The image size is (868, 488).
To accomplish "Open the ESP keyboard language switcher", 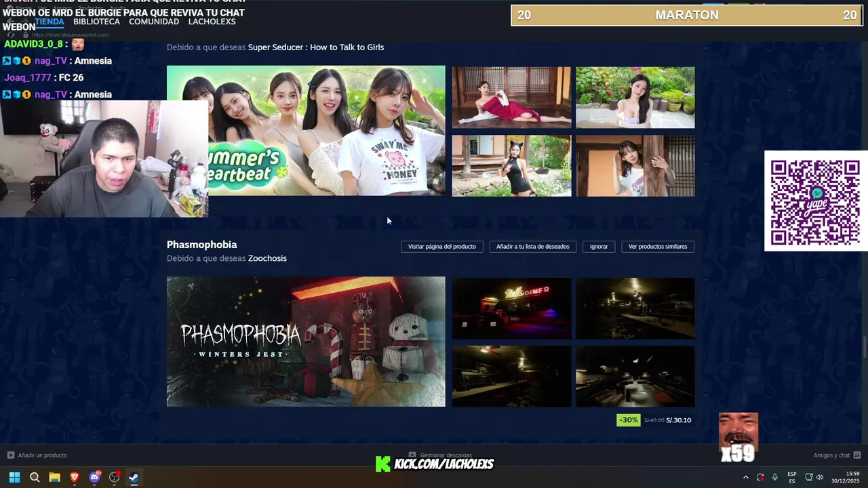I will tap(792, 477).
